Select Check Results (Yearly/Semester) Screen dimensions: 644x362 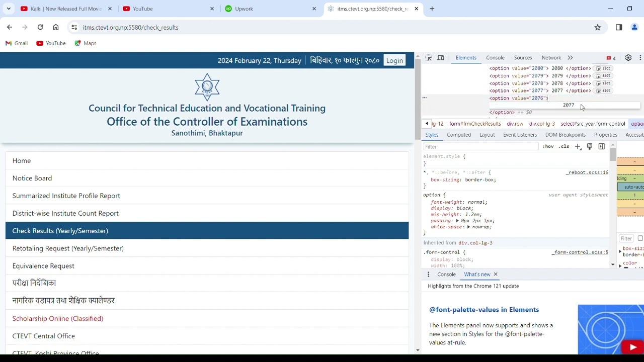[x=207, y=231]
